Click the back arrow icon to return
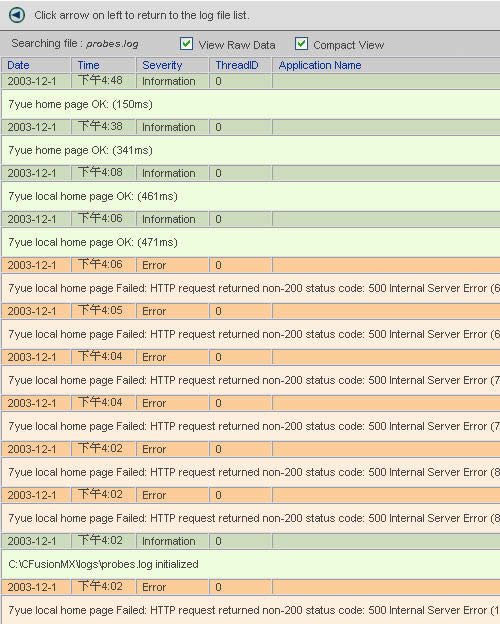This screenshot has height=624, width=500. 17,15
